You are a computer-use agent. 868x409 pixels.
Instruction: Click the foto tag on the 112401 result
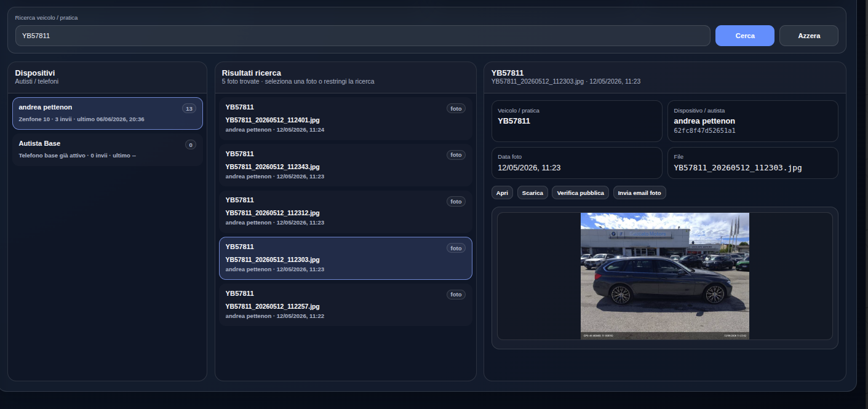[456, 109]
